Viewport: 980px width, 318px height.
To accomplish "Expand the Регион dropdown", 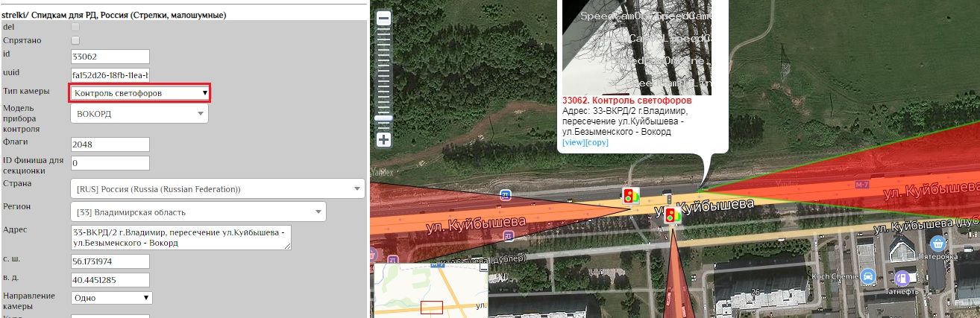I will (198, 212).
